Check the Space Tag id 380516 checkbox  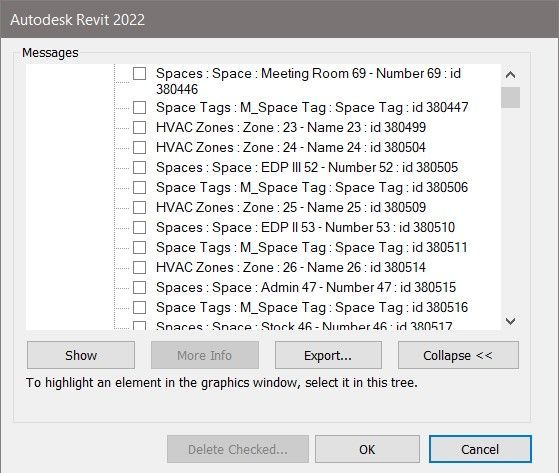click(x=139, y=307)
